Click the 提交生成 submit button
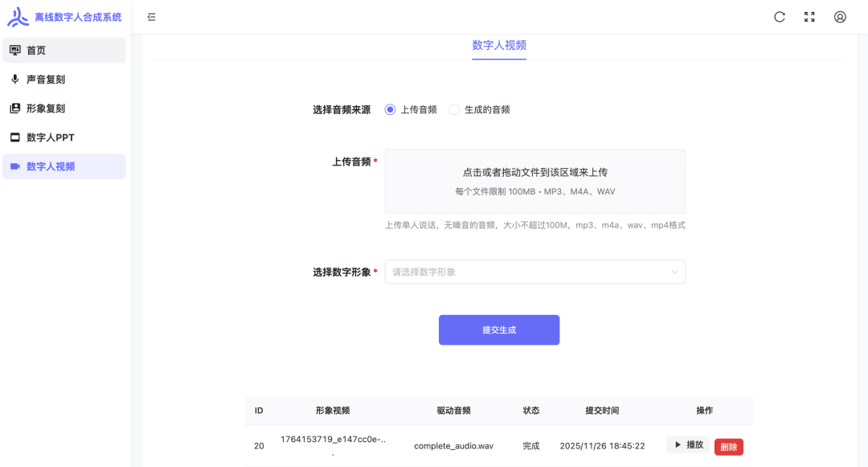 [x=498, y=330]
